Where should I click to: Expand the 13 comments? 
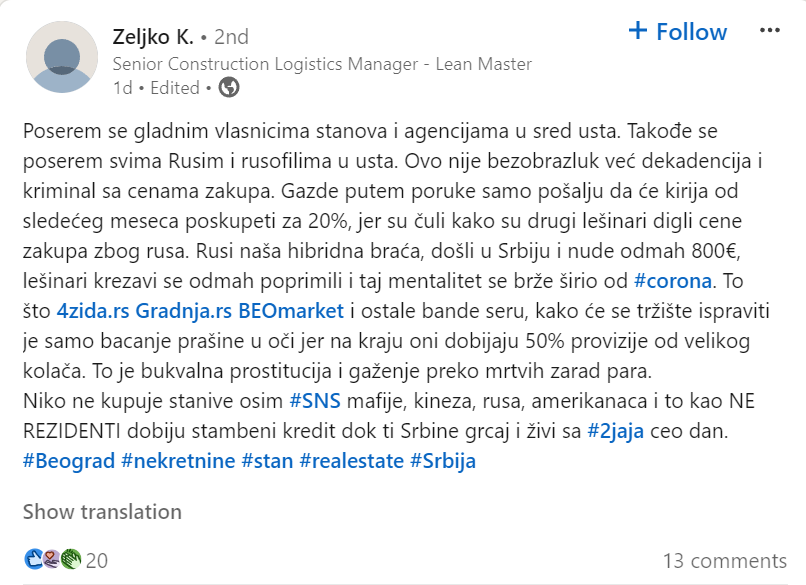(724, 560)
